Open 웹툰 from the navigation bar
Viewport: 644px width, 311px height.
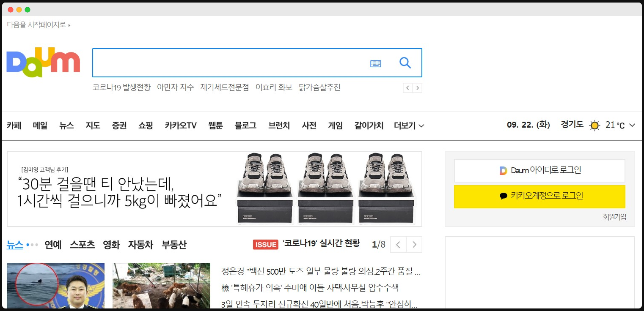tap(215, 125)
